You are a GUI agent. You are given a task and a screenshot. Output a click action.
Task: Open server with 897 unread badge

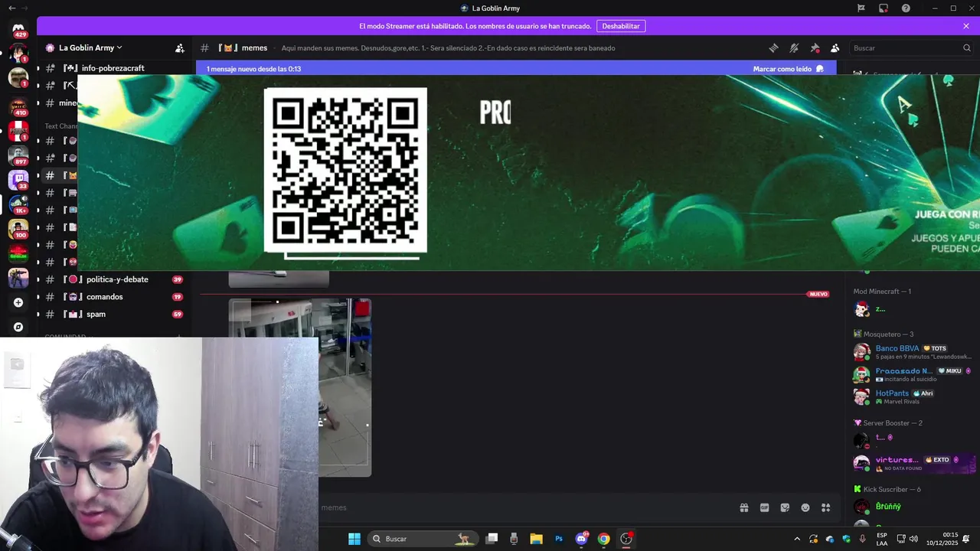coord(18,155)
